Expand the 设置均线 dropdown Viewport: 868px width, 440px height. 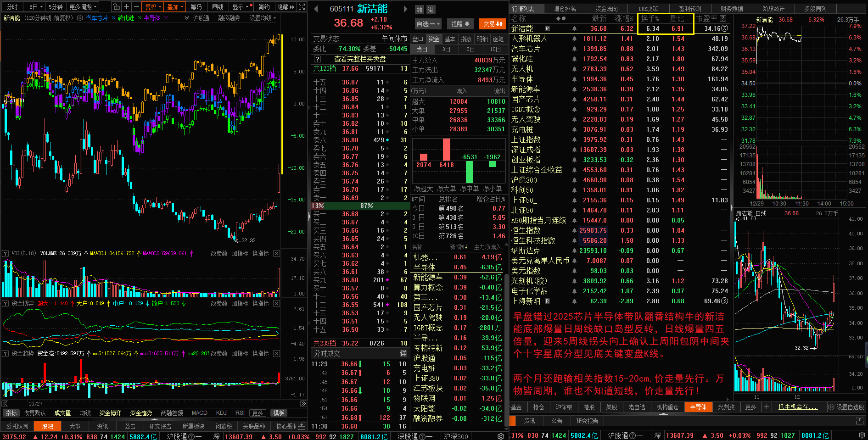263,18
